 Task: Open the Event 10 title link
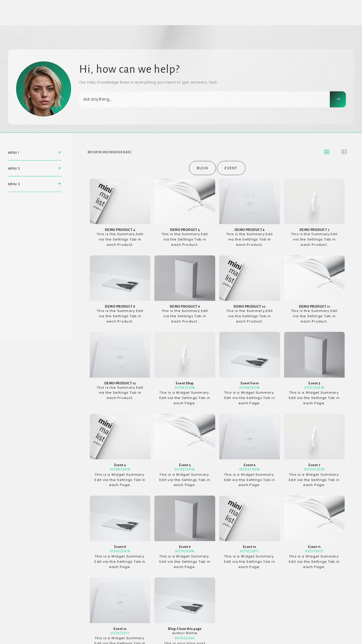point(250,547)
